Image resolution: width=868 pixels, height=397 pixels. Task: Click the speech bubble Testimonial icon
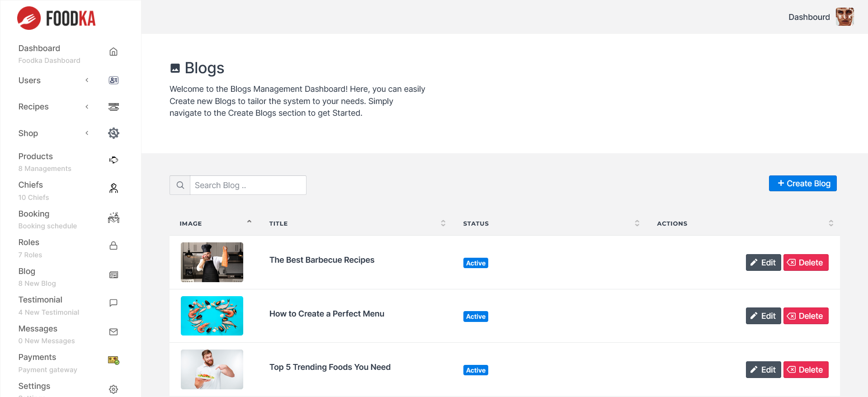pyautogui.click(x=113, y=303)
